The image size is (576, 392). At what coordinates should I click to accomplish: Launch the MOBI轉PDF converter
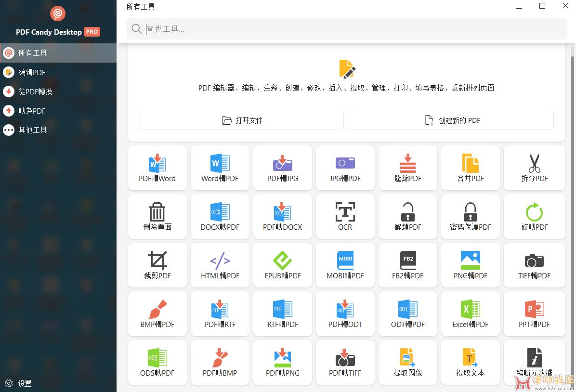point(345,265)
